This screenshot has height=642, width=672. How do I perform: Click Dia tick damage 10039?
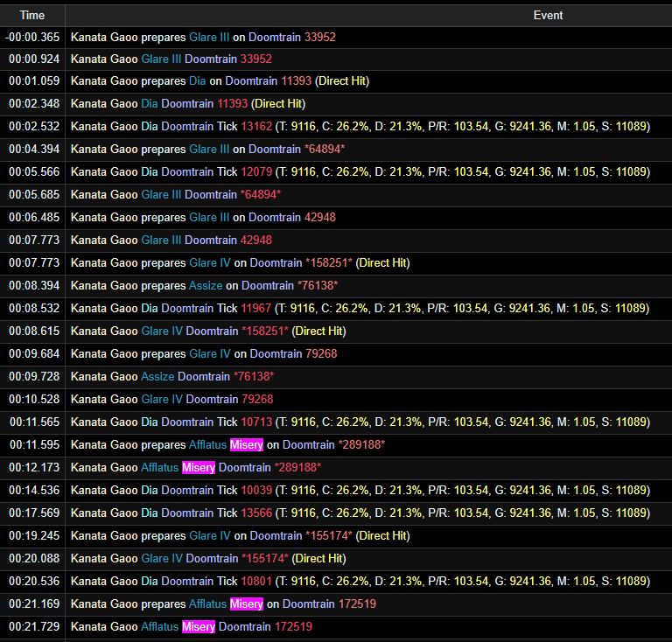tap(256, 490)
